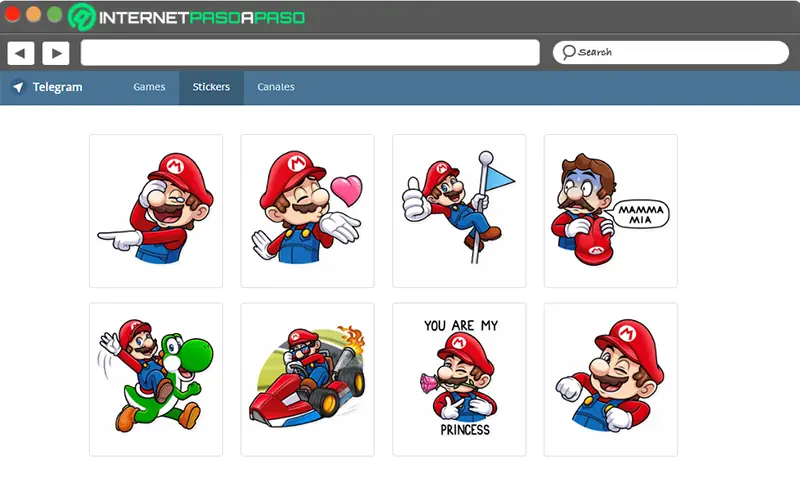Switch to the Games tab
Viewport: 800px width, 500px height.
point(149,87)
